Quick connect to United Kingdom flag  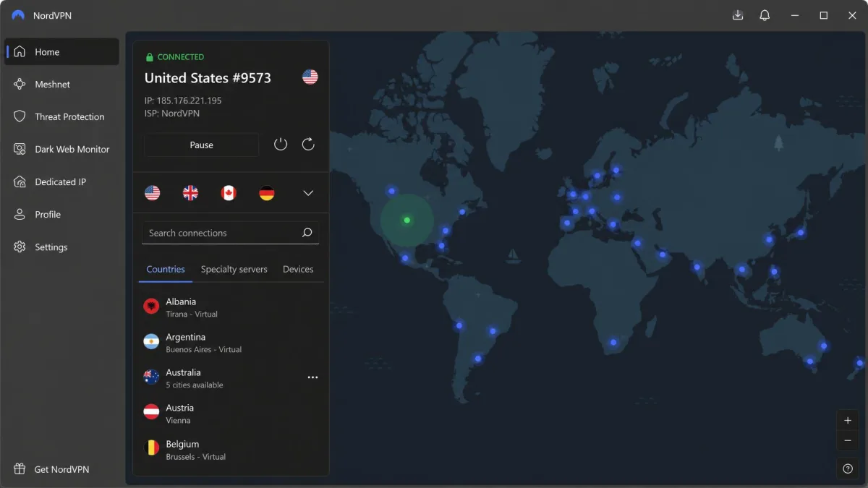pos(190,193)
